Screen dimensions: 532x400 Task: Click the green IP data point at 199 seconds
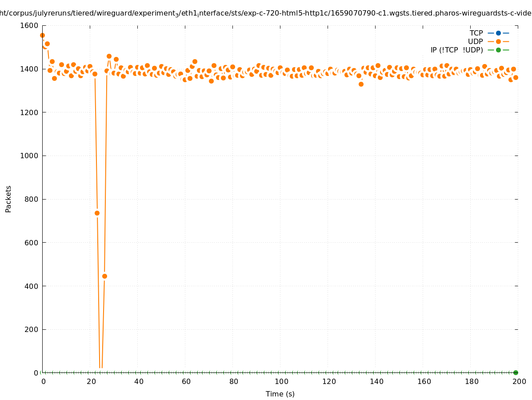click(x=516, y=372)
